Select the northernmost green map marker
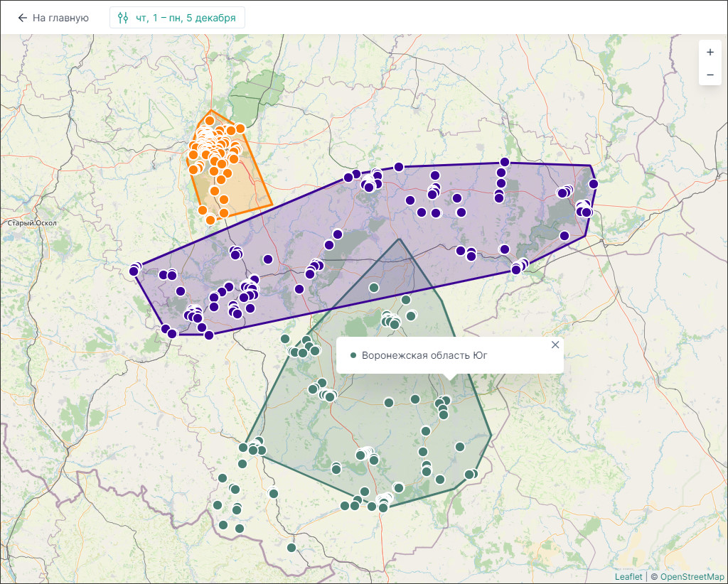Screen dimensions: 728x584 click(x=373, y=288)
